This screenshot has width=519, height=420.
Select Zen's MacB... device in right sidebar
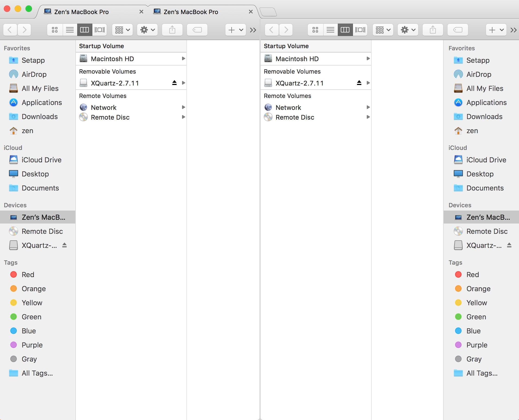pos(481,217)
